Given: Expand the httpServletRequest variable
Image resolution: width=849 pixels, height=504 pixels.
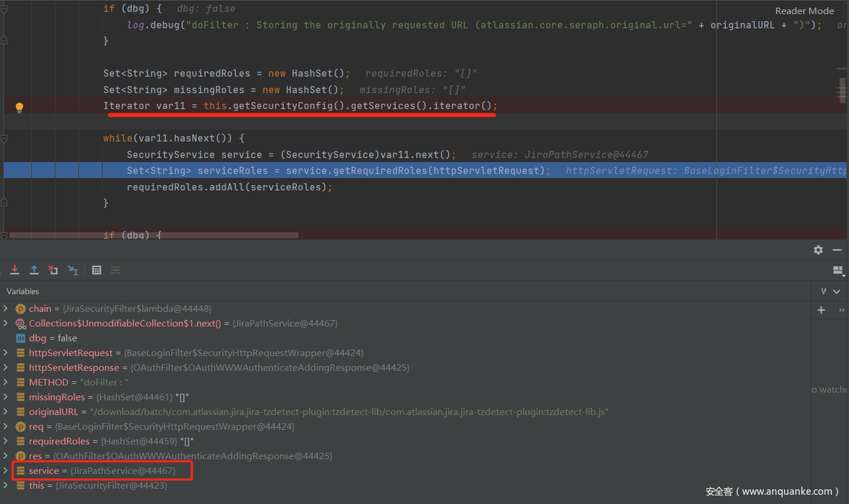Looking at the screenshot, I should [5, 353].
